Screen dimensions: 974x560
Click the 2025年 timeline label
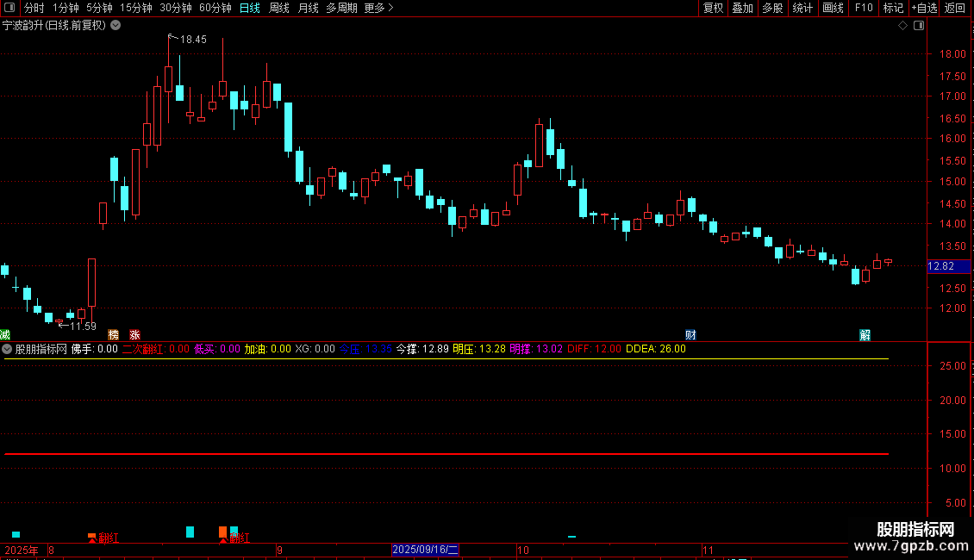[22, 550]
